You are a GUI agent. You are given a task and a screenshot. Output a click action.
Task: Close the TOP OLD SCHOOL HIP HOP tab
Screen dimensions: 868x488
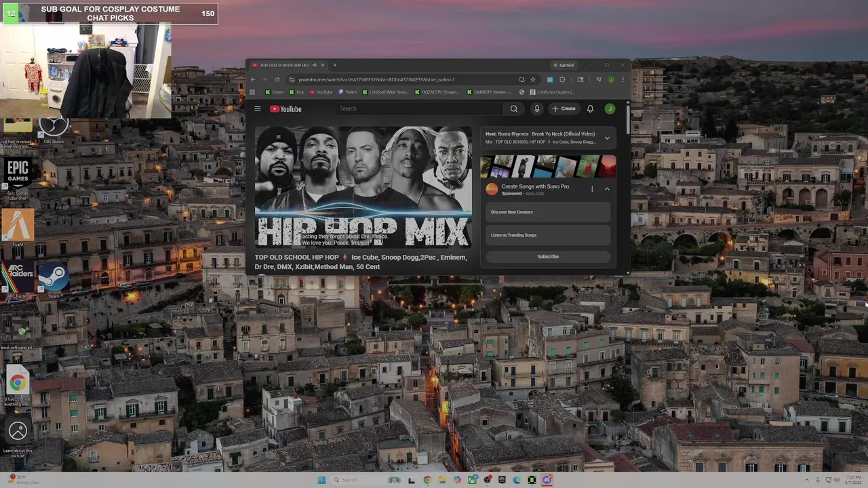323,65
